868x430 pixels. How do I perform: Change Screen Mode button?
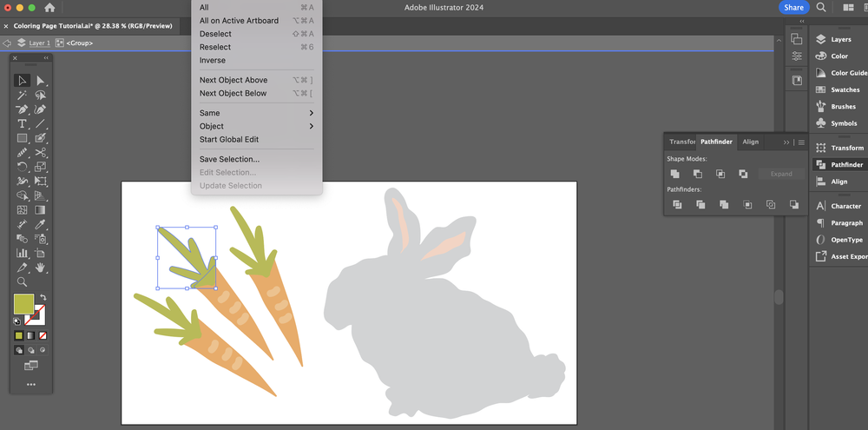31,366
